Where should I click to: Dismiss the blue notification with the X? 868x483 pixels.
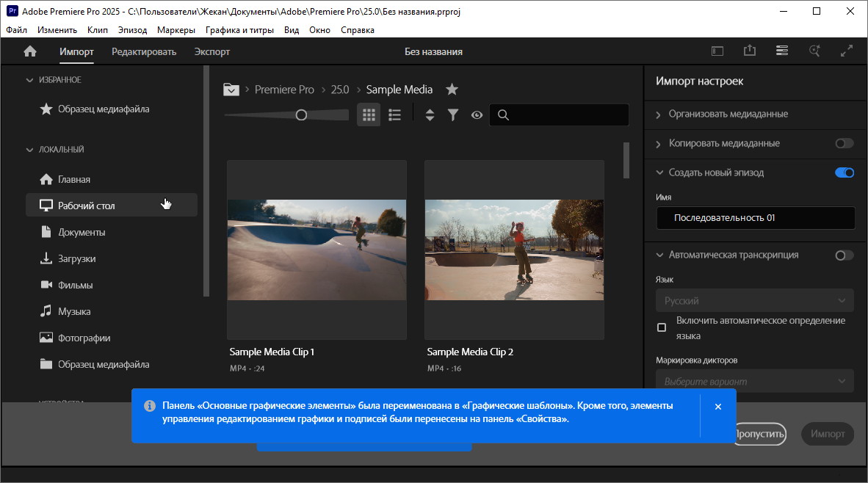pos(718,407)
